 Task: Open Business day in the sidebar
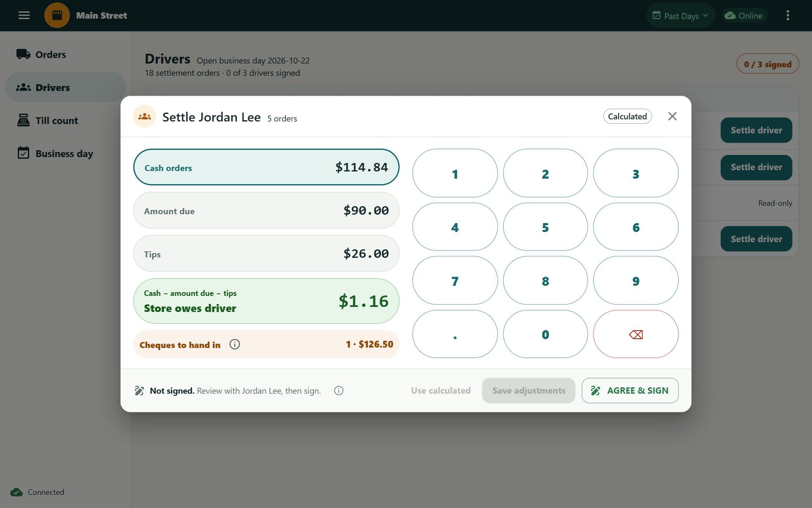66,153
